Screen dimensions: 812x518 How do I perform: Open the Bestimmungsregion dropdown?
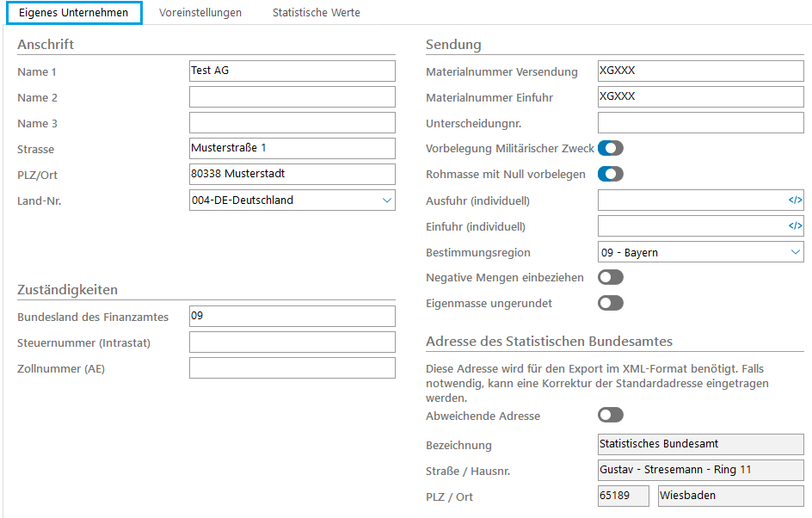point(794,252)
